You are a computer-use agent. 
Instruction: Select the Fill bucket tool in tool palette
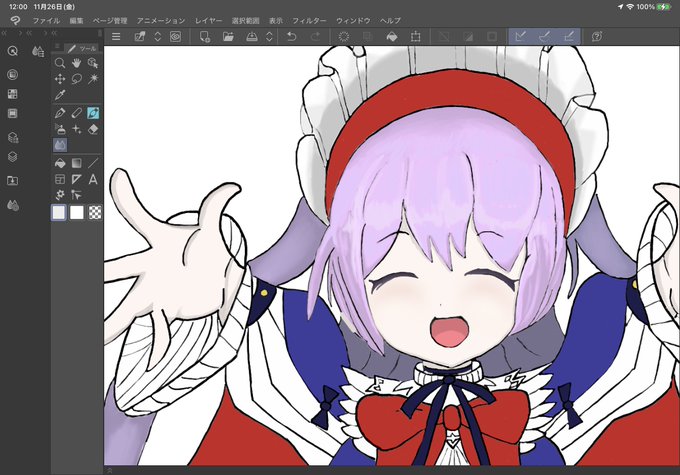pyautogui.click(x=60, y=163)
